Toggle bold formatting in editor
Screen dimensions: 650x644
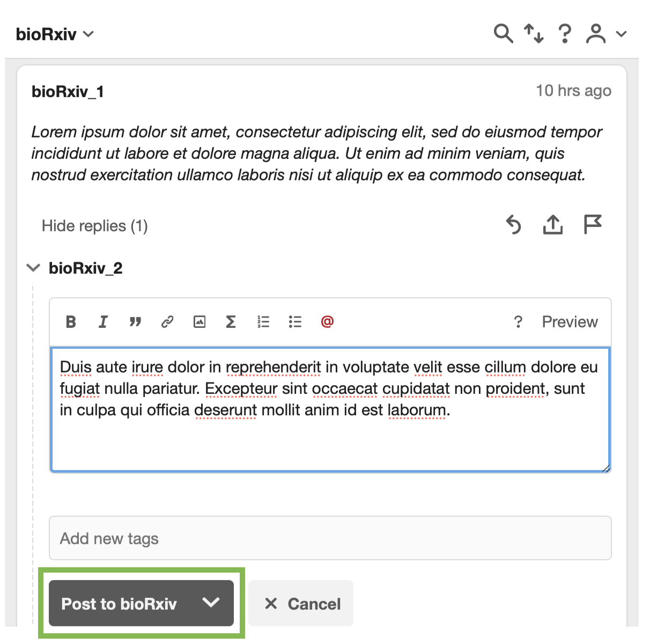pos(71,322)
